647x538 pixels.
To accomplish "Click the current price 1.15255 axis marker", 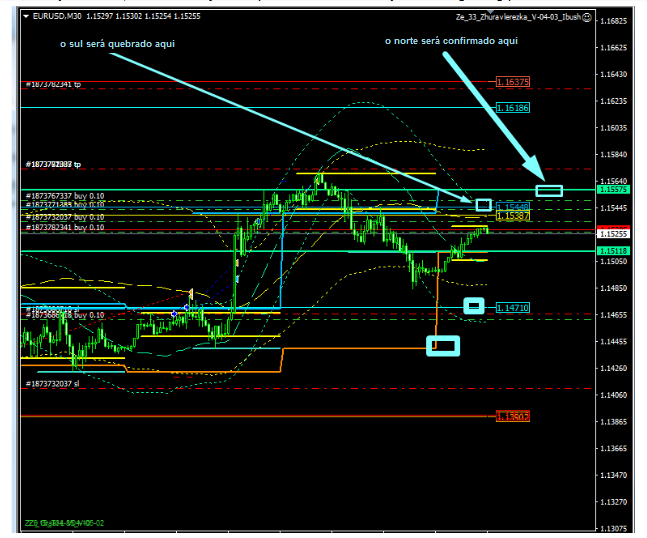I will [x=612, y=232].
